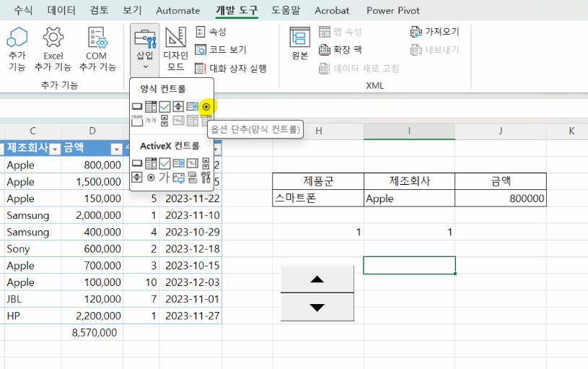This screenshot has height=369, width=588.
Task: Insert form control Button
Action: 137,107
